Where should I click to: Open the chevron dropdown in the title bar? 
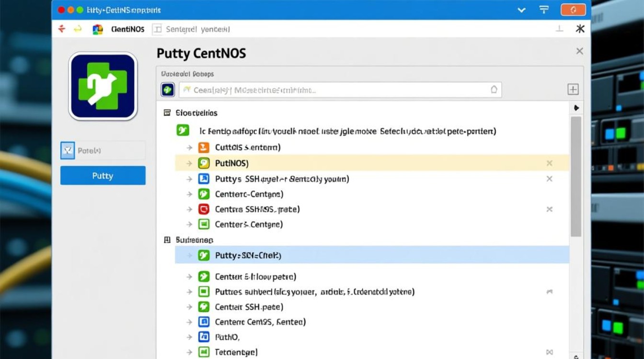(522, 10)
